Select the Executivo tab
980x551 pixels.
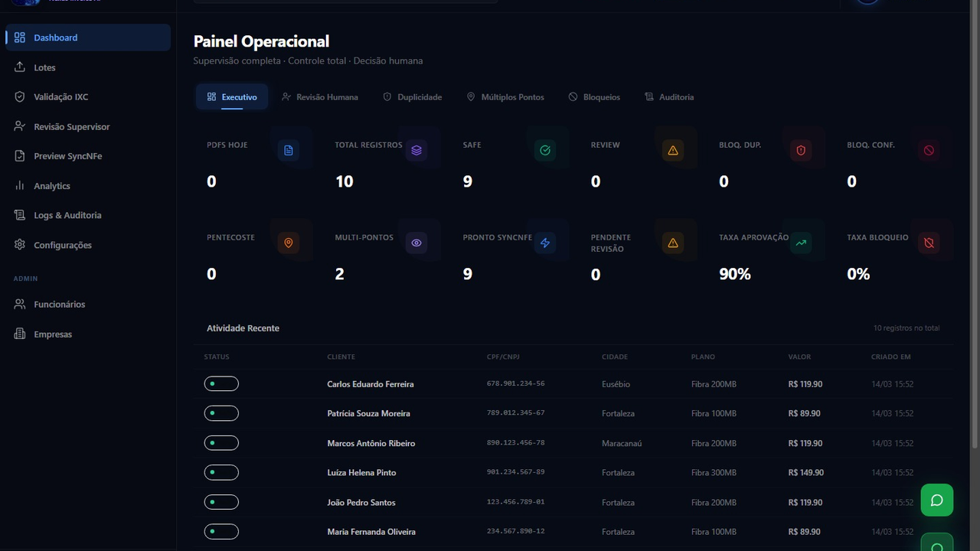coord(232,97)
